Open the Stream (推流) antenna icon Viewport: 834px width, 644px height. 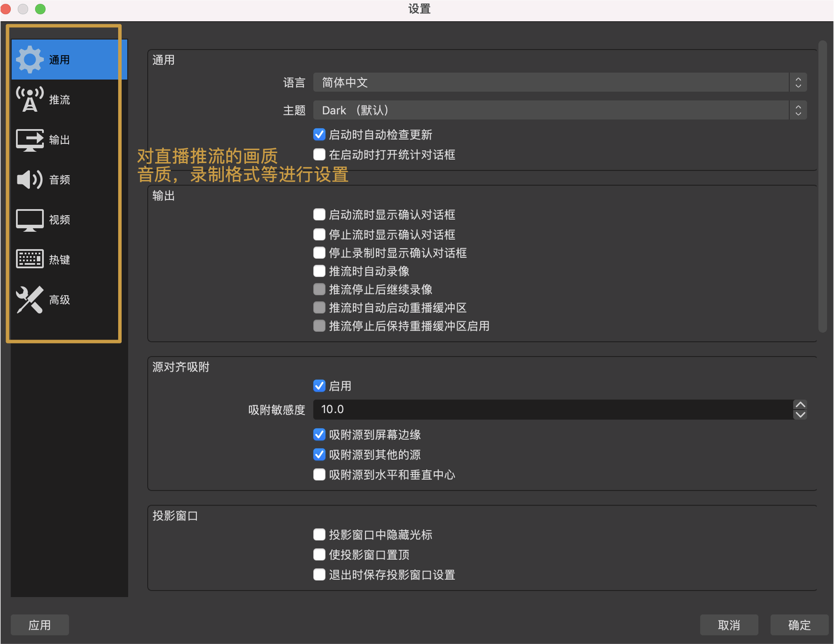[29, 99]
